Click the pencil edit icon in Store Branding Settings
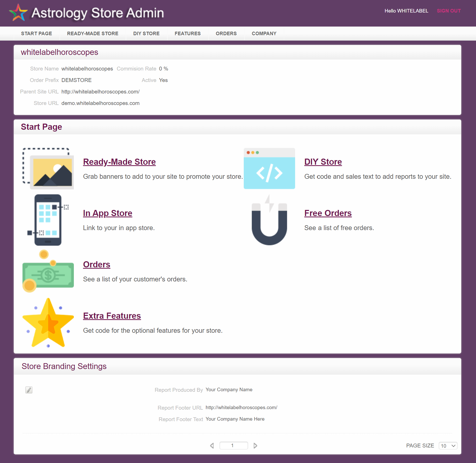The width and height of the screenshot is (476, 463). point(29,390)
